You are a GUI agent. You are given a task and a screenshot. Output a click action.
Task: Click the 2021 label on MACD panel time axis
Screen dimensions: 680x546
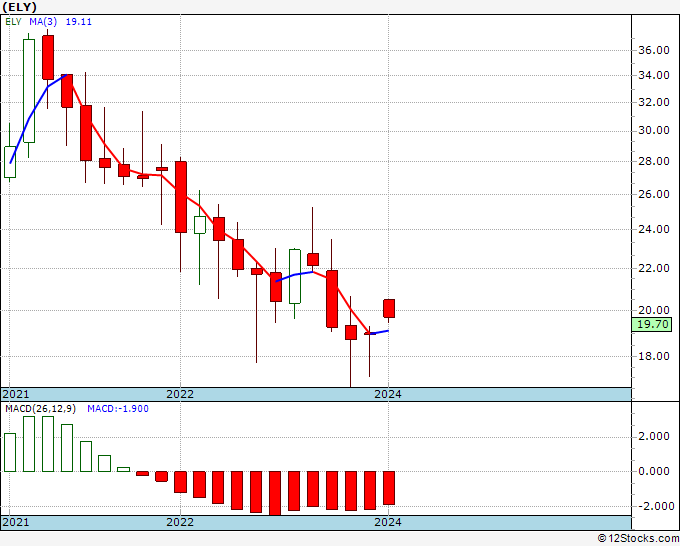[x=16, y=522]
